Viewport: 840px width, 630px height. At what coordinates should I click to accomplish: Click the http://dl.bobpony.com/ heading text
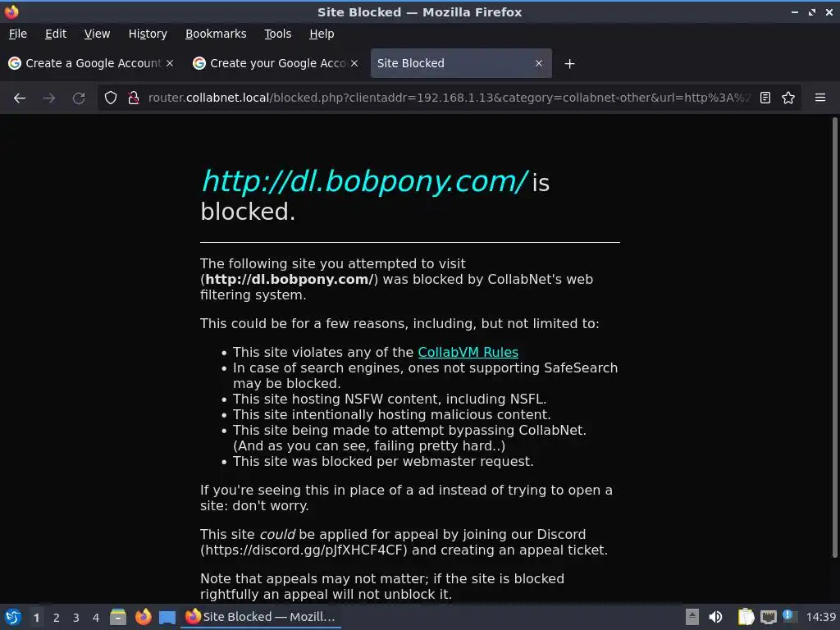(x=365, y=181)
